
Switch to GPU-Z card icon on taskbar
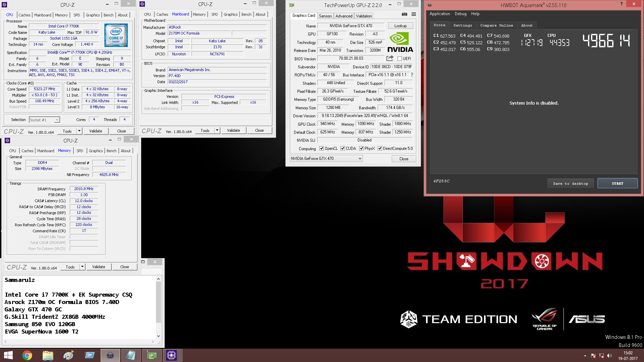[x=152, y=355]
